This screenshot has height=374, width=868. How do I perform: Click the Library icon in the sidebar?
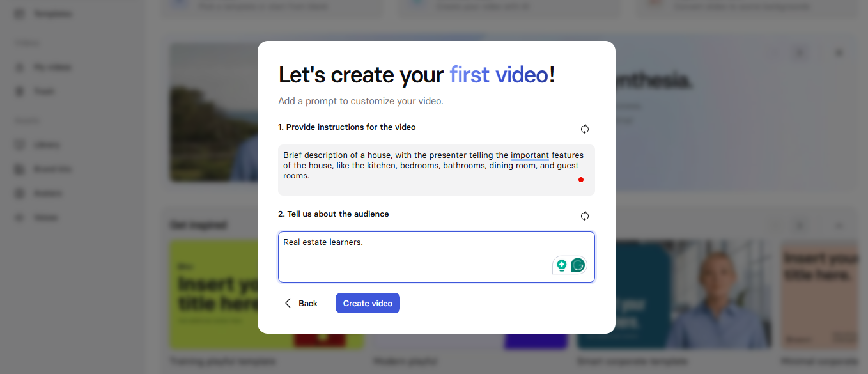click(19, 144)
